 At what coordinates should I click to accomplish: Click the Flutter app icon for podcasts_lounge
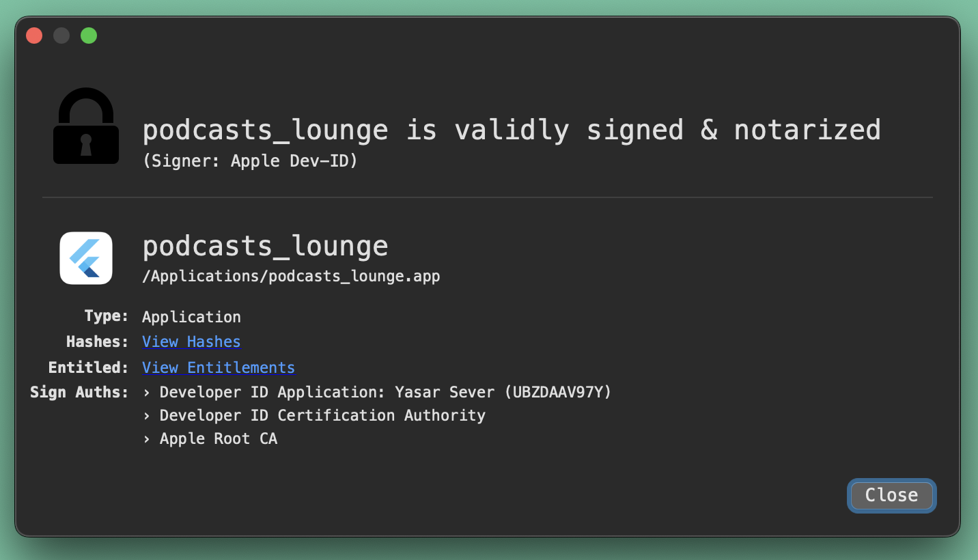(86, 258)
